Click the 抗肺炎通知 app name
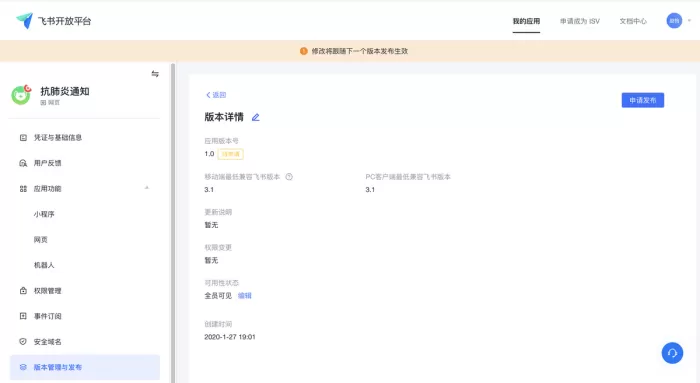 65,91
